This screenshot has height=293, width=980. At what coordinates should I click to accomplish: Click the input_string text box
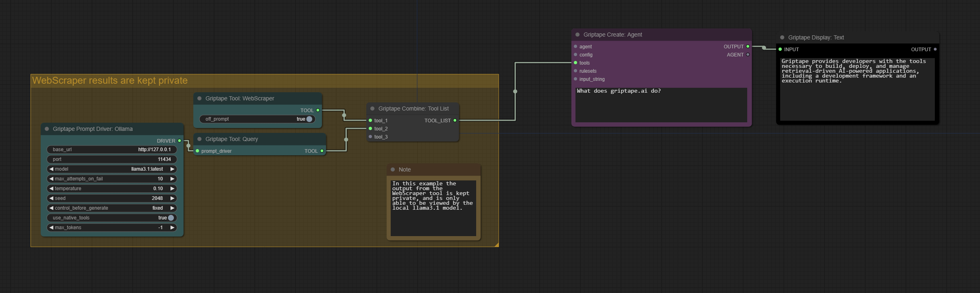click(x=661, y=105)
